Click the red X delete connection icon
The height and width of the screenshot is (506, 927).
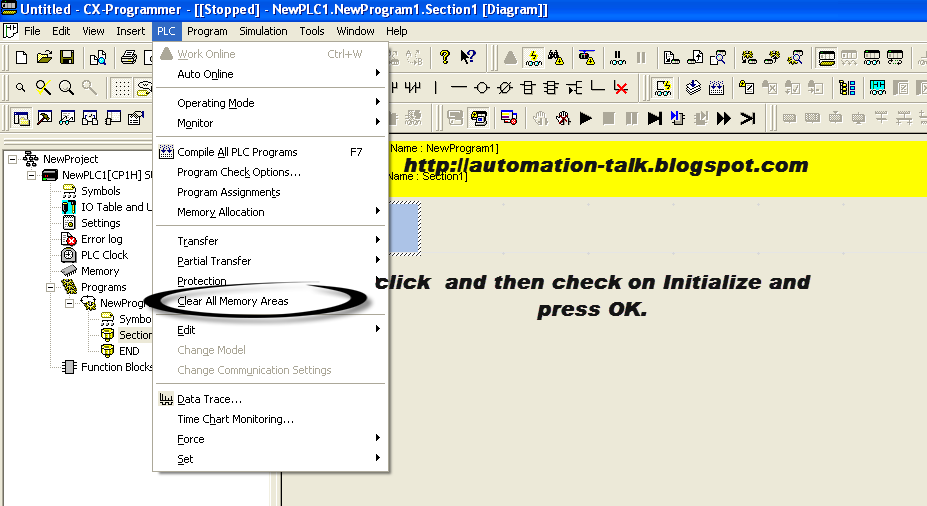(621, 88)
